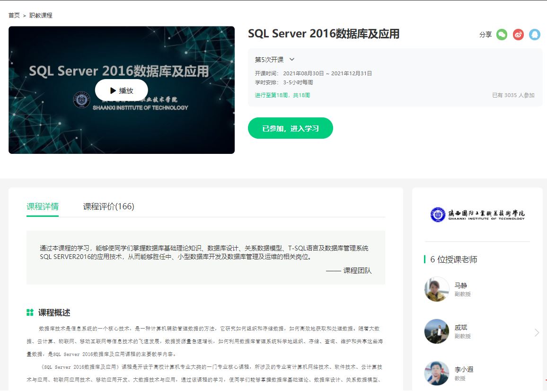Expand the 第5次开课 session dropdown
The width and height of the screenshot is (547, 392).
pyautogui.click(x=291, y=60)
